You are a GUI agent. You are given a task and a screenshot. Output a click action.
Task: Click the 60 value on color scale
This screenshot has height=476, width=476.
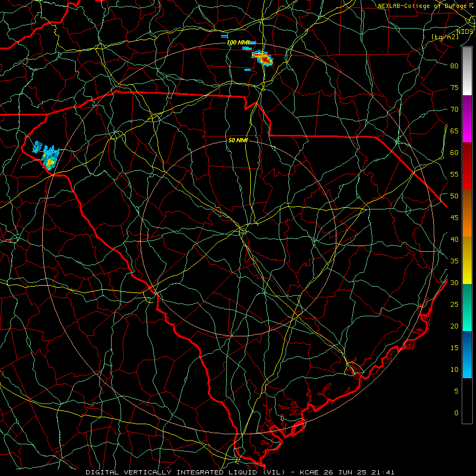454,153
